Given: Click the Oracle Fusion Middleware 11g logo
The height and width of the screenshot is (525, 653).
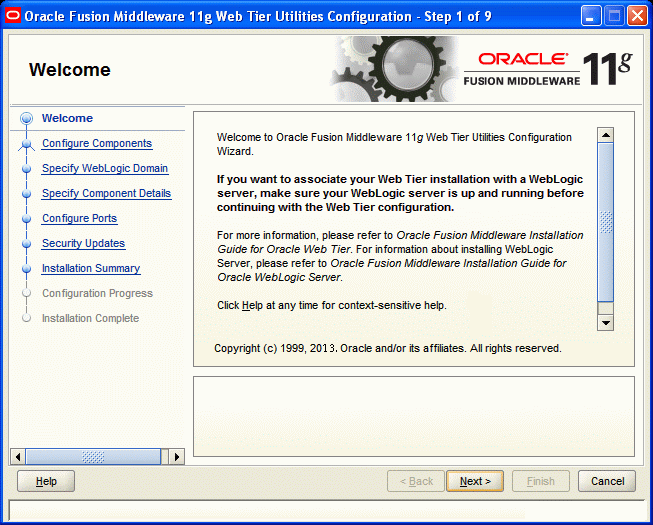Looking at the screenshot, I should [548, 69].
